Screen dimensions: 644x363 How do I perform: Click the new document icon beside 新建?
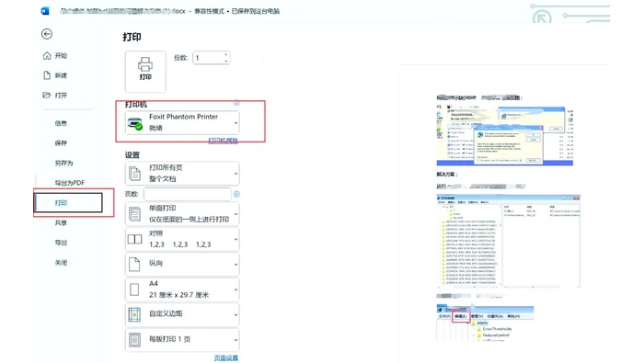click(x=47, y=75)
